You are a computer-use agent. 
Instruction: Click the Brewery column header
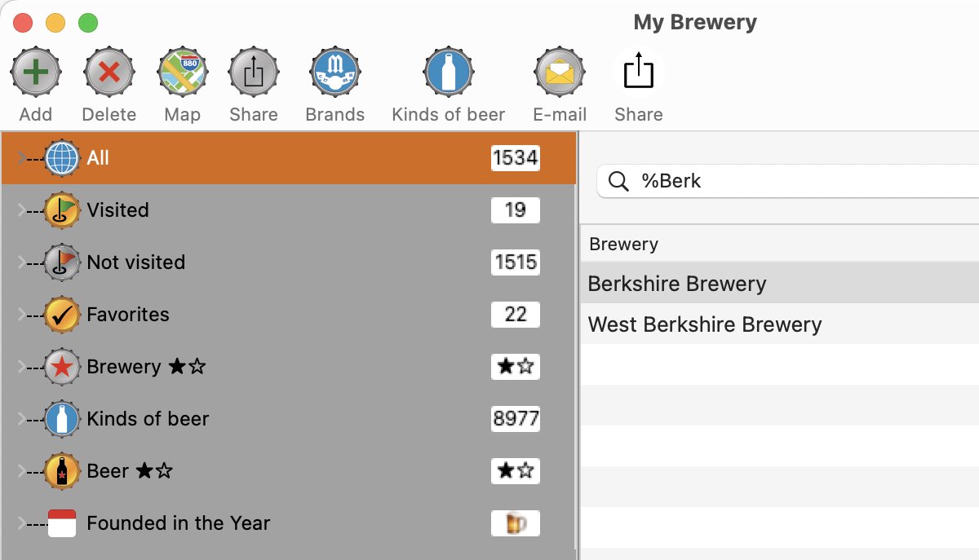pyautogui.click(x=623, y=244)
